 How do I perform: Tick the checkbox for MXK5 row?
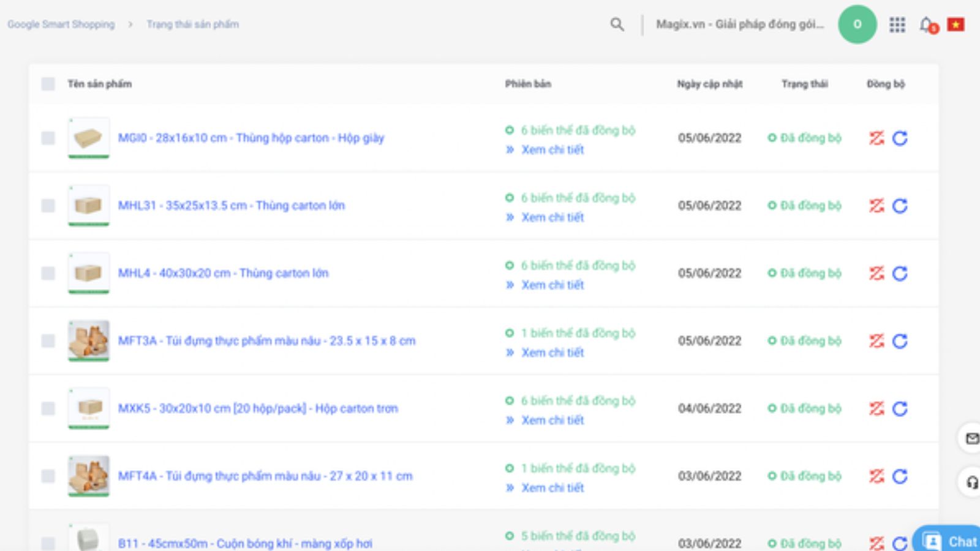(x=48, y=408)
